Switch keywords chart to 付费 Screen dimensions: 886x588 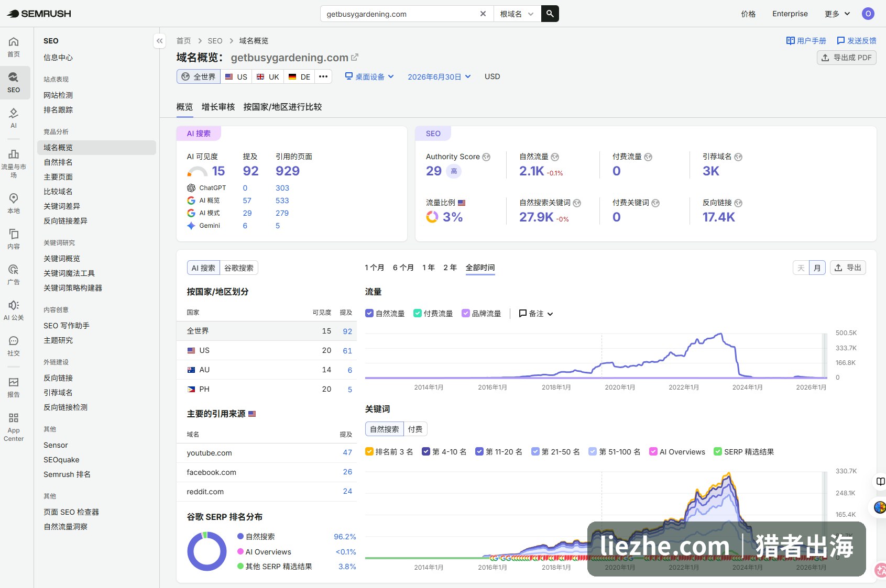click(415, 429)
